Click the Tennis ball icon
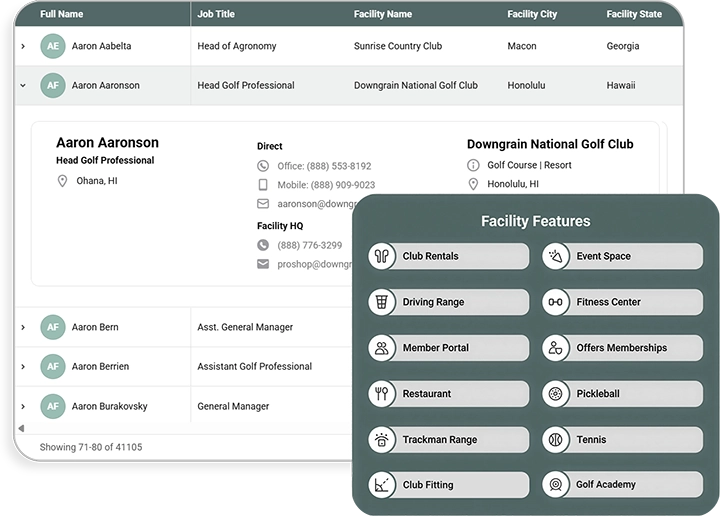Image resolution: width=720 pixels, height=516 pixels. pos(556,440)
